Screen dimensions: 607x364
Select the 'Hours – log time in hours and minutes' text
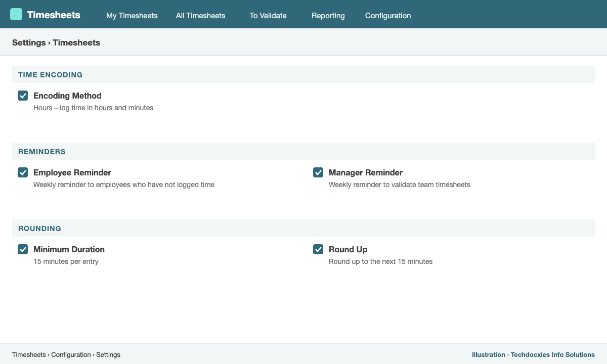[93, 108]
